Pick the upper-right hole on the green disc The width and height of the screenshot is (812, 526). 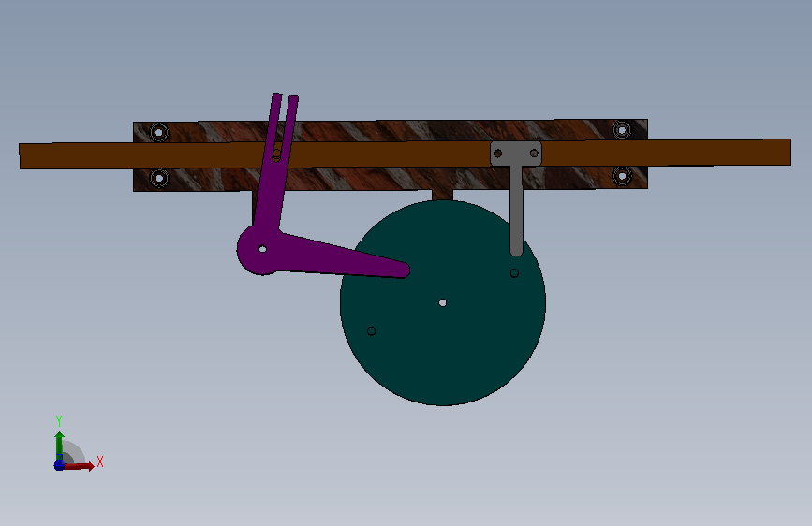(x=514, y=273)
